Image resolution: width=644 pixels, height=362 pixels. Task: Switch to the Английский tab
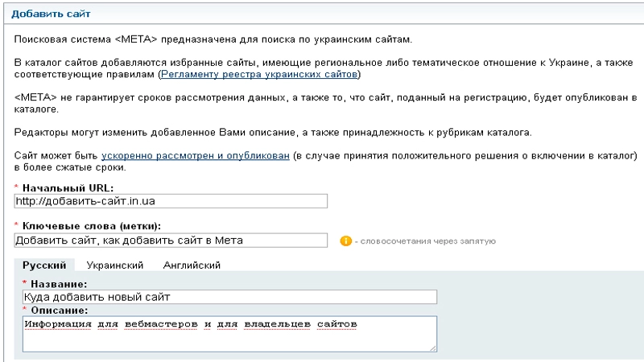(x=192, y=265)
